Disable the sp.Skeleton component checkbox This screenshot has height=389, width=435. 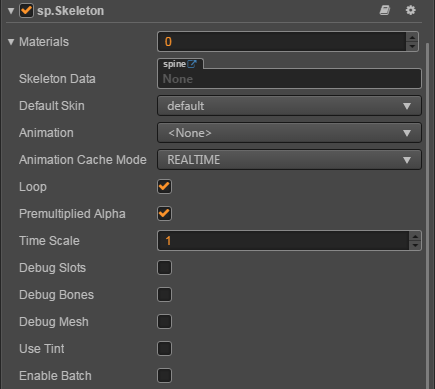coord(26,11)
